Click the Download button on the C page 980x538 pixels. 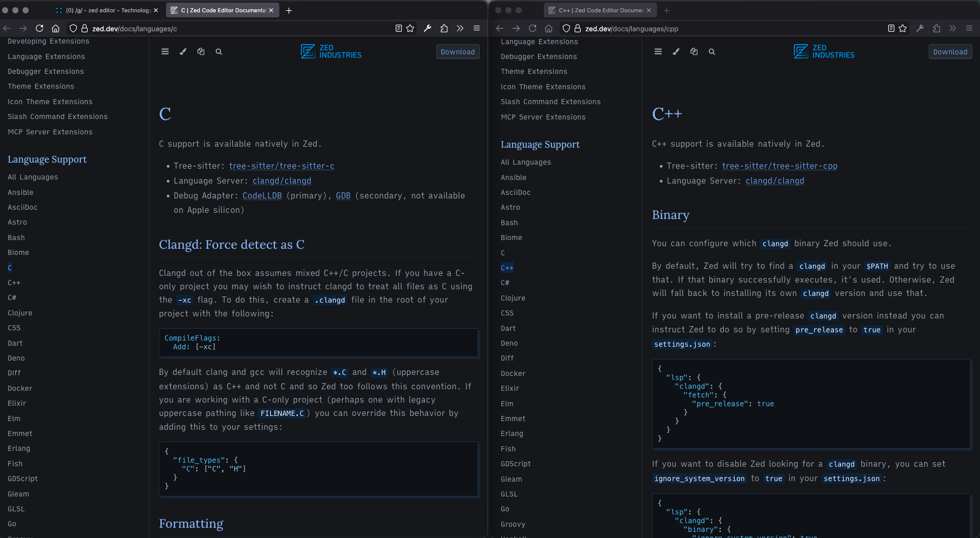click(x=457, y=52)
